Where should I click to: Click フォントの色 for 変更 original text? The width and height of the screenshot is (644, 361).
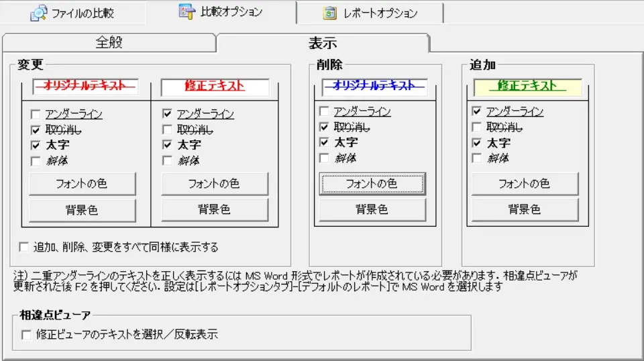82,184
